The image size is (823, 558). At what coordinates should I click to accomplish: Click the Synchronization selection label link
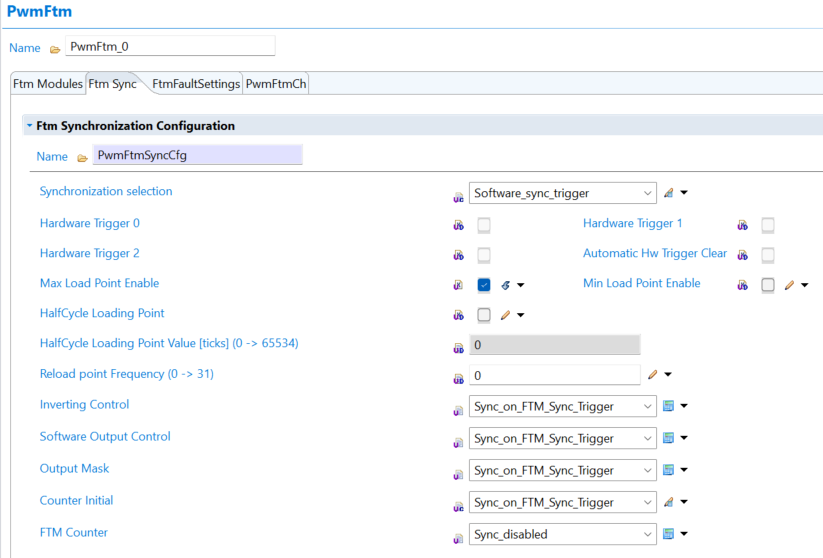(x=106, y=191)
